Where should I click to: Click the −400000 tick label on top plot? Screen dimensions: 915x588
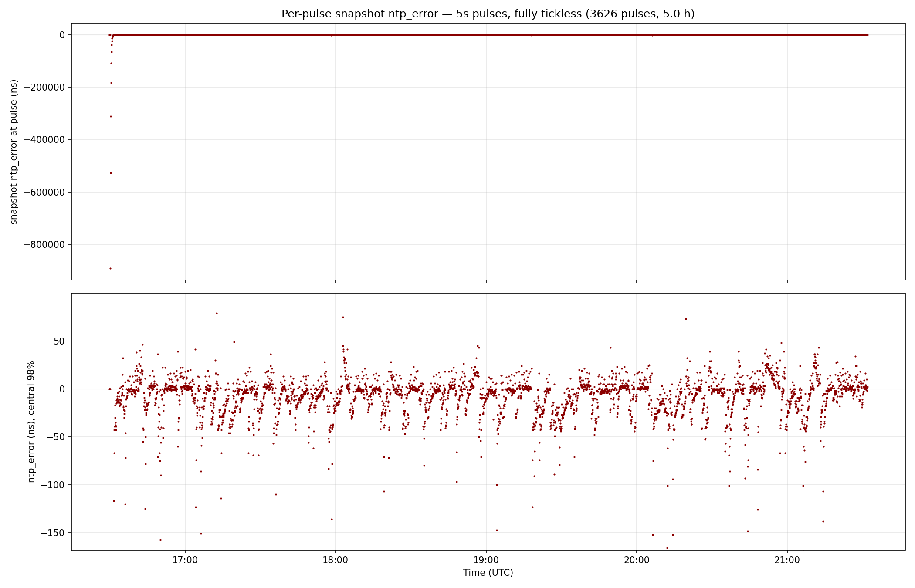pos(44,139)
